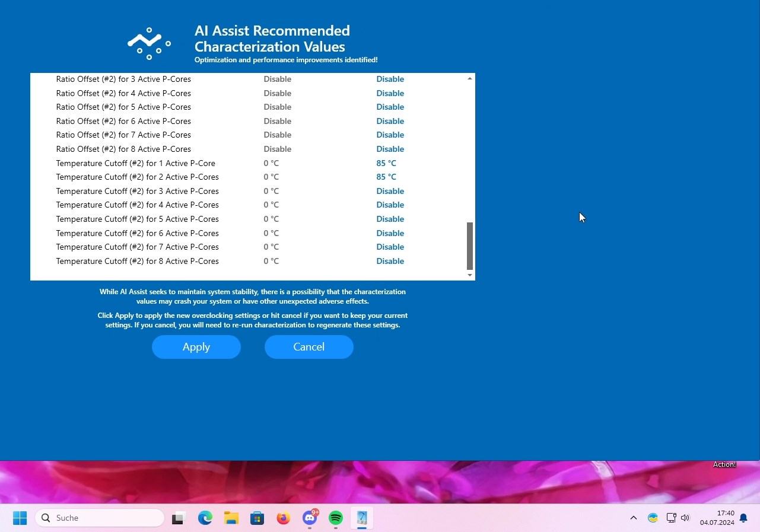Click blue Disable for Temperature Cutoff 3 Active P-Cores

(390, 191)
